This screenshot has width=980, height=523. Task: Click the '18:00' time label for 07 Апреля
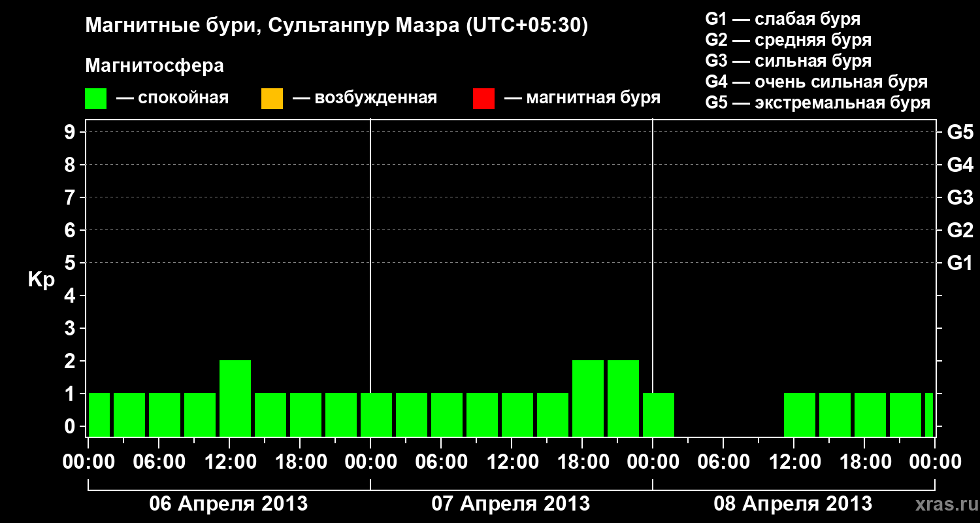(x=583, y=462)
